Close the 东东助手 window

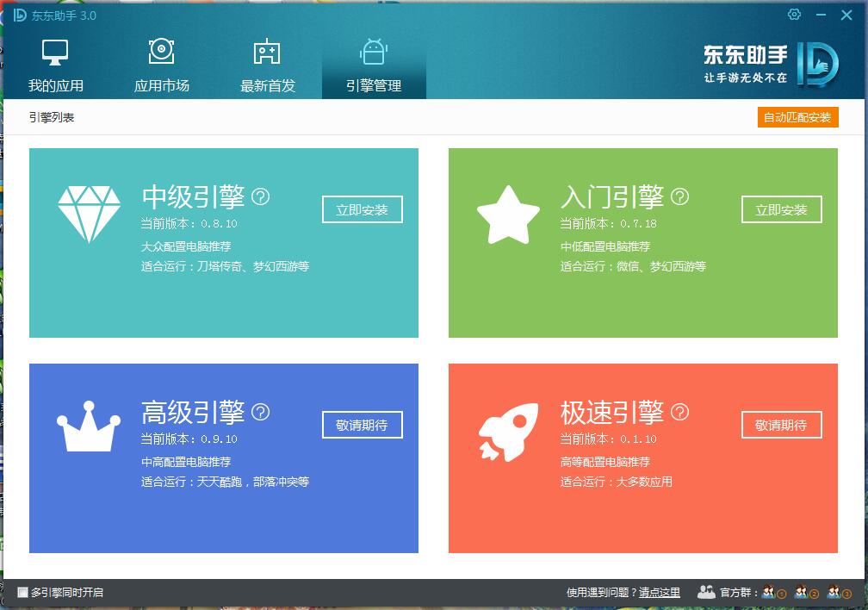click(x=846, y=15)
